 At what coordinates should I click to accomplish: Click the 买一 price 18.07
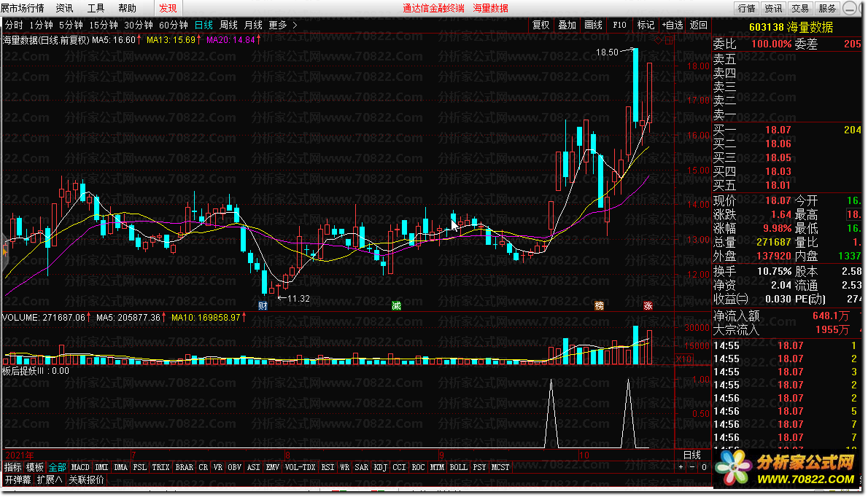tap(778, 130)
